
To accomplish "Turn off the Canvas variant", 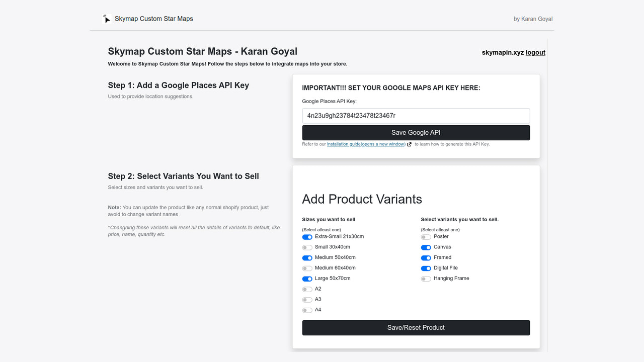I will coord(426,247).
